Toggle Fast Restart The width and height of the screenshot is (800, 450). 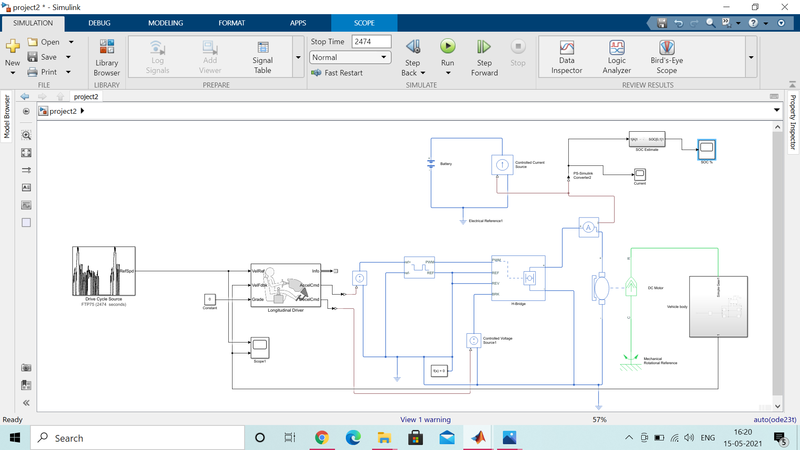[337, 73]
